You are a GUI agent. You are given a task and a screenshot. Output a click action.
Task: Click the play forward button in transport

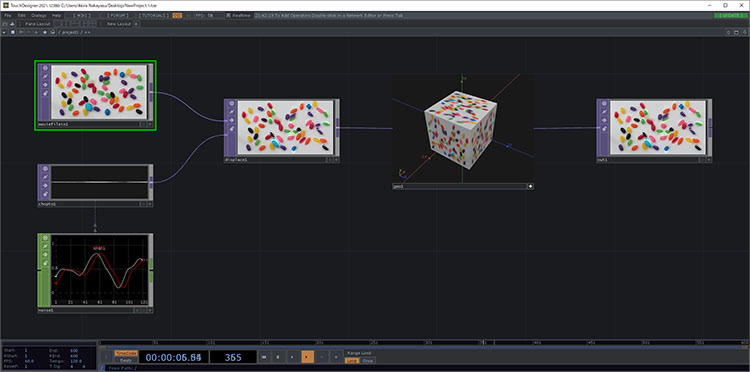pos(308,357)
